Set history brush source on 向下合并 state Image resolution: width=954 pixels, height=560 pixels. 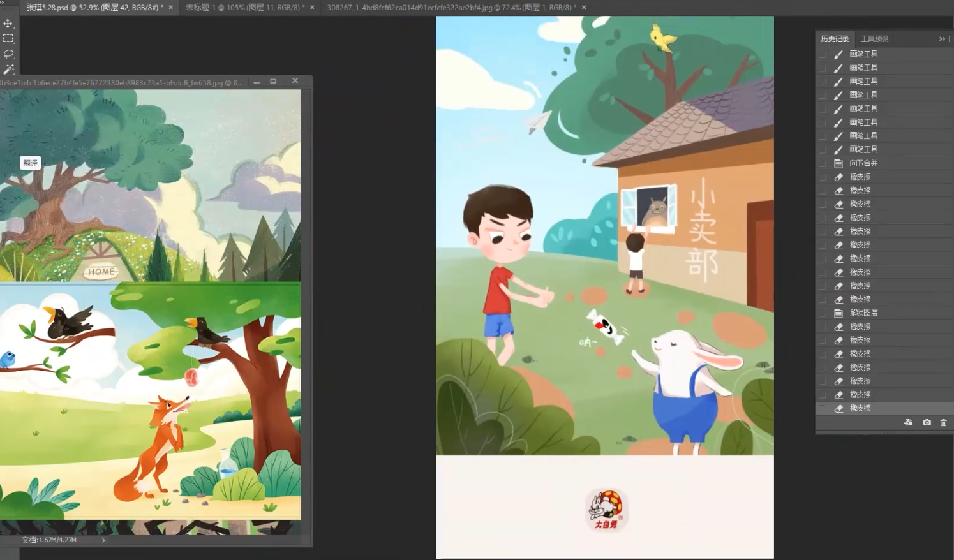[822, 163]
